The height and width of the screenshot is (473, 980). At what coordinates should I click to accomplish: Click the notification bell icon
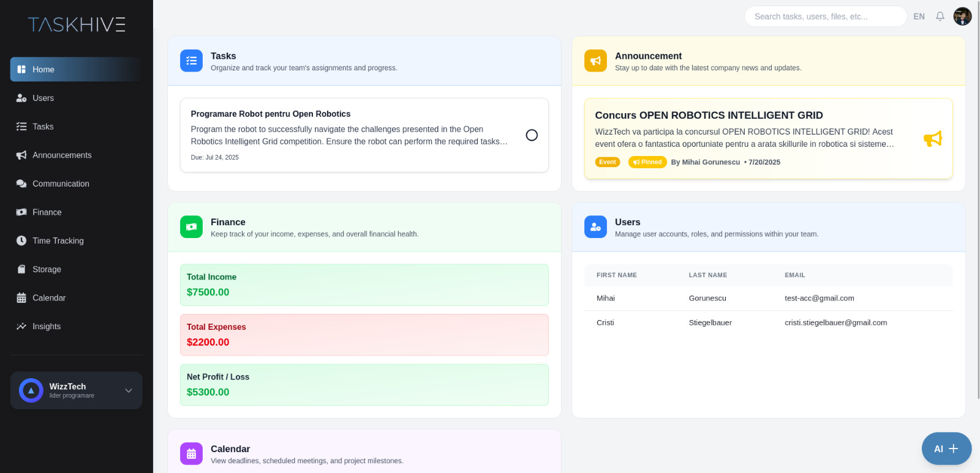pos(940,17)
